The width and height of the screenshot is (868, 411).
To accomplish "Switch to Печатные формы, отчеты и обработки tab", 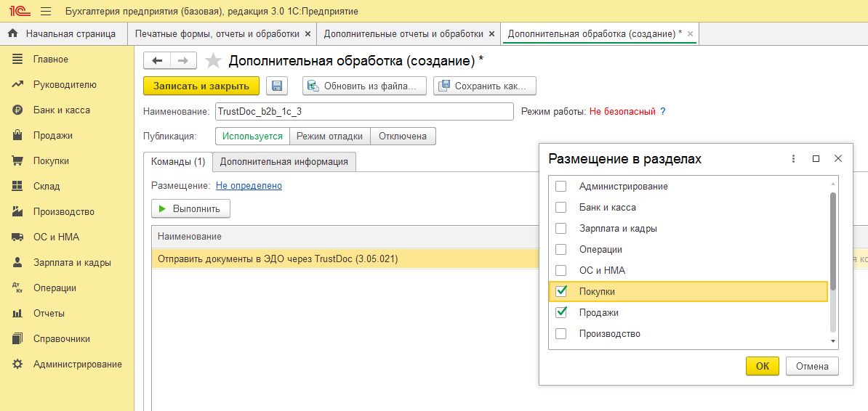I will (217, 33).
